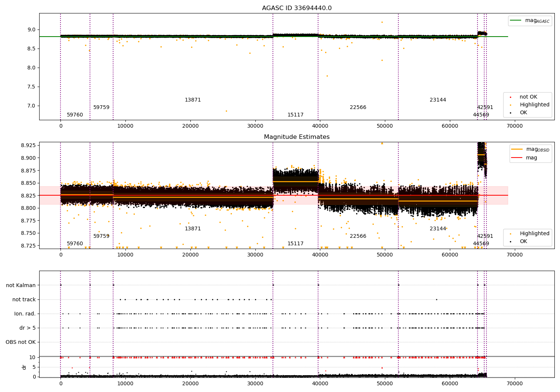
Task: Click the "OK" entry in middle plot legend
Action: point(523,242)
